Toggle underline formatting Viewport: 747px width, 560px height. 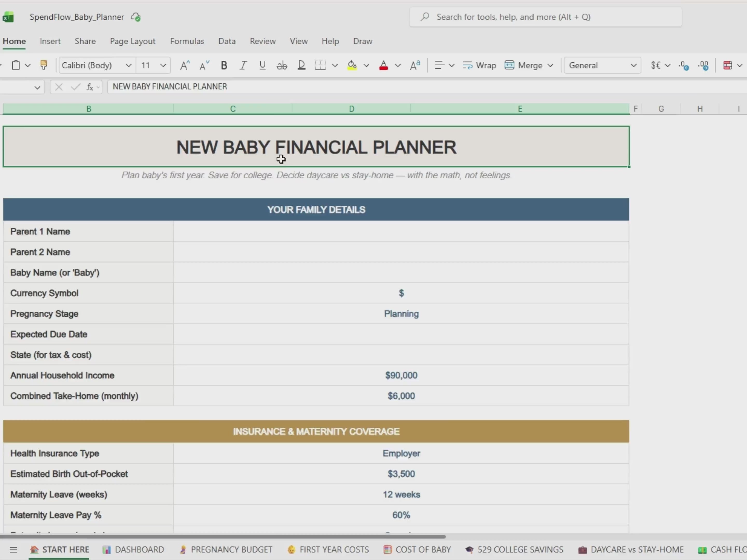tap(262, 65)
